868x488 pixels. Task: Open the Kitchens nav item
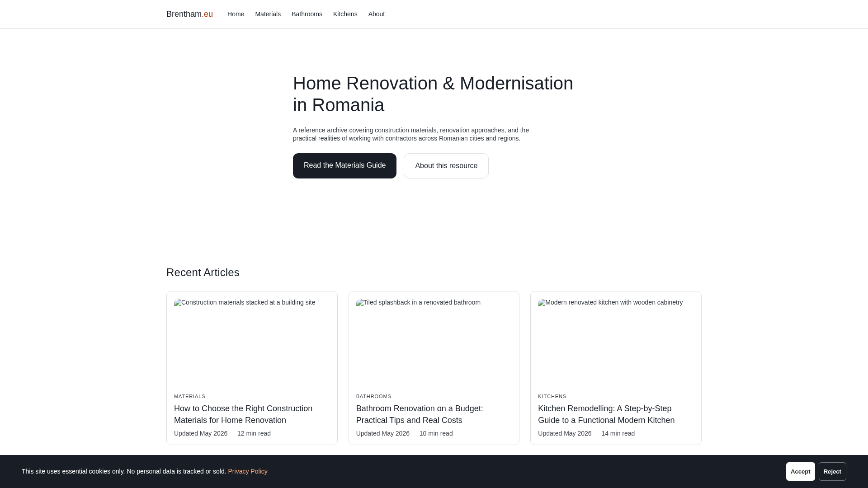345,14
